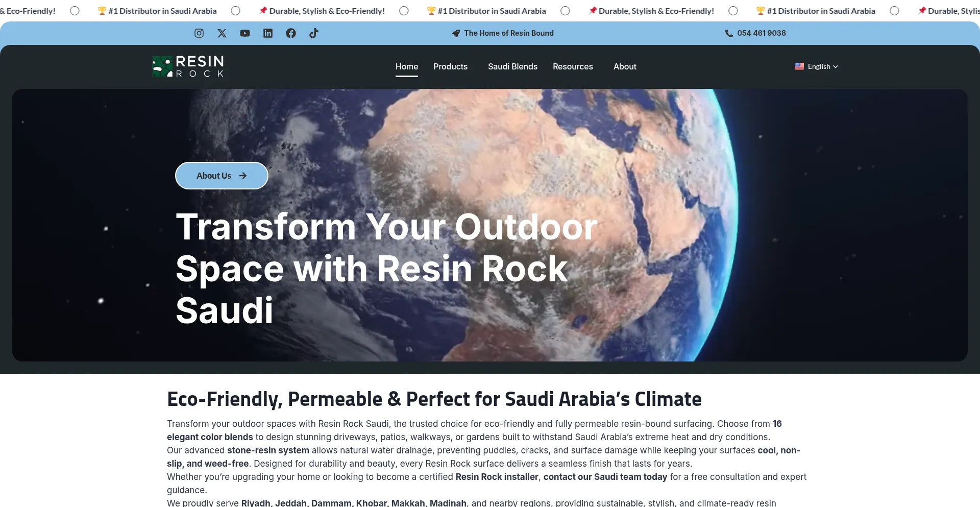
Task: Open the Instagram social link
Action: (x=199, y=33)
